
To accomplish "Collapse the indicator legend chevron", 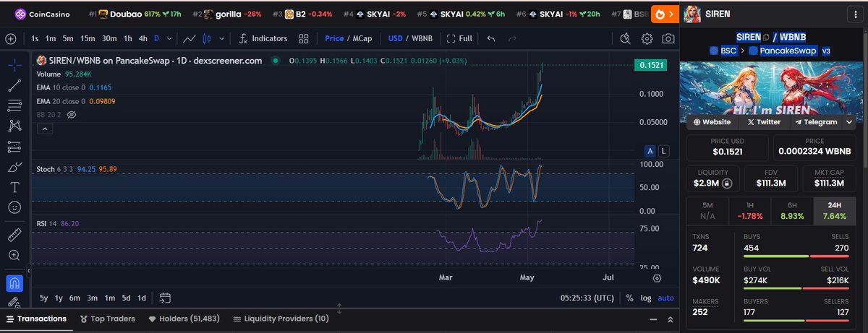I will pos(43,129).
